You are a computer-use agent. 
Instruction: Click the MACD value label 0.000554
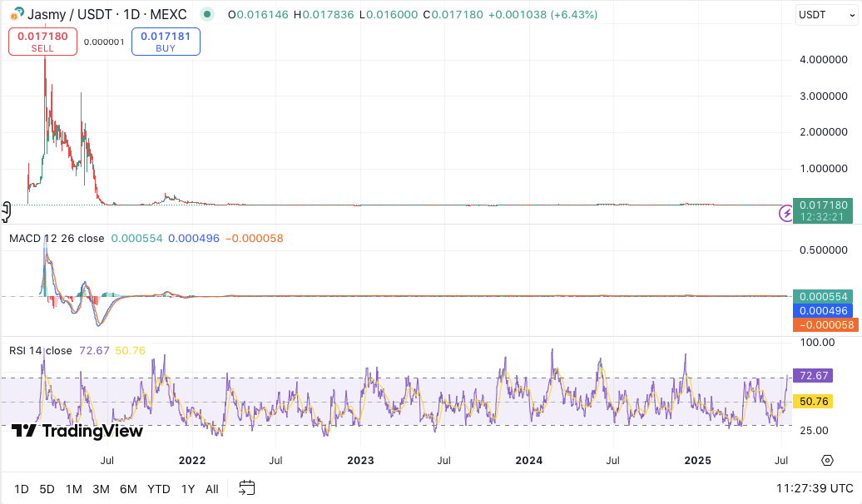click(823, 296)
